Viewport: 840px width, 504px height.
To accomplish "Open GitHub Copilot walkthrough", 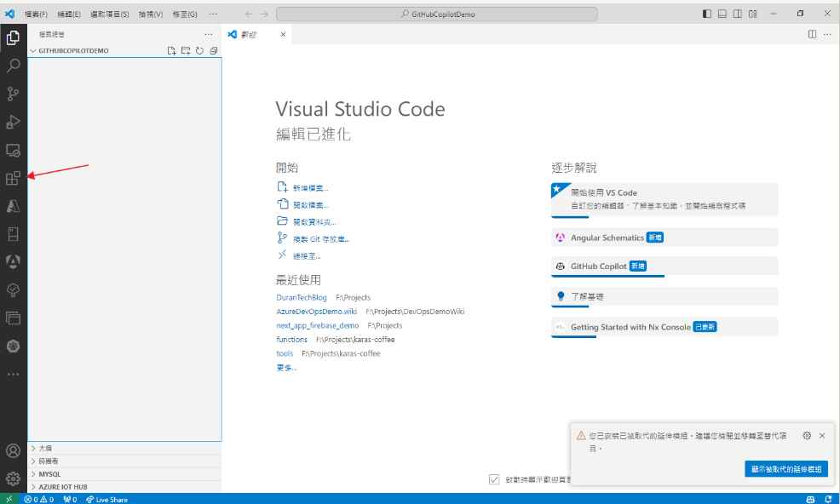I will click(x=665, y=266).
